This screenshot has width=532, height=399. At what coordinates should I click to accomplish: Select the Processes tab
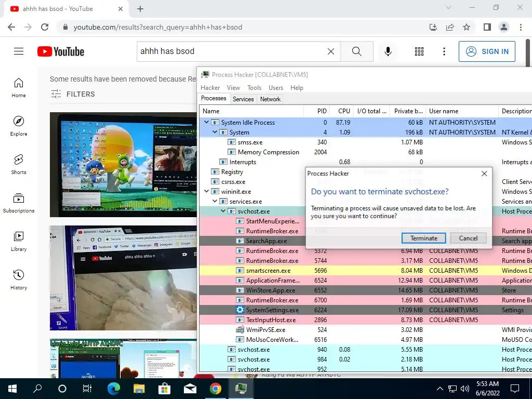click(214, 98)
